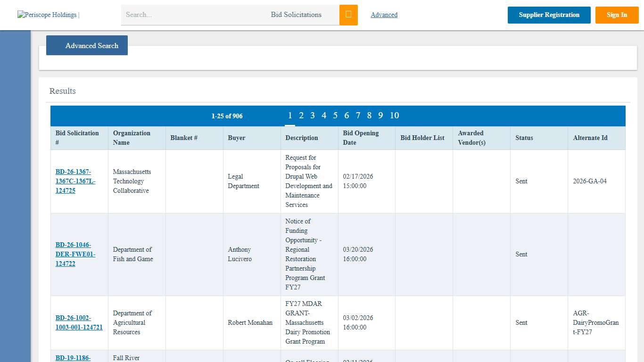Sort by the Organization Name column

click(132, 138)
